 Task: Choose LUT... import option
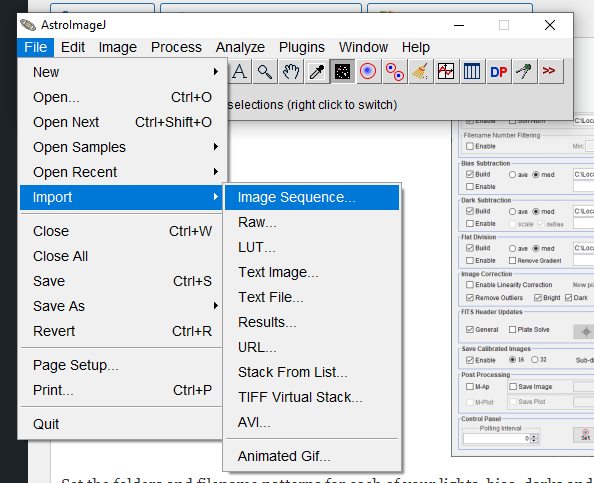coord(312,247)
